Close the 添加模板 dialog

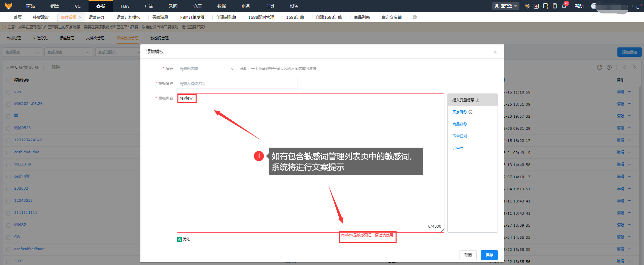click(x=495, y=52)
